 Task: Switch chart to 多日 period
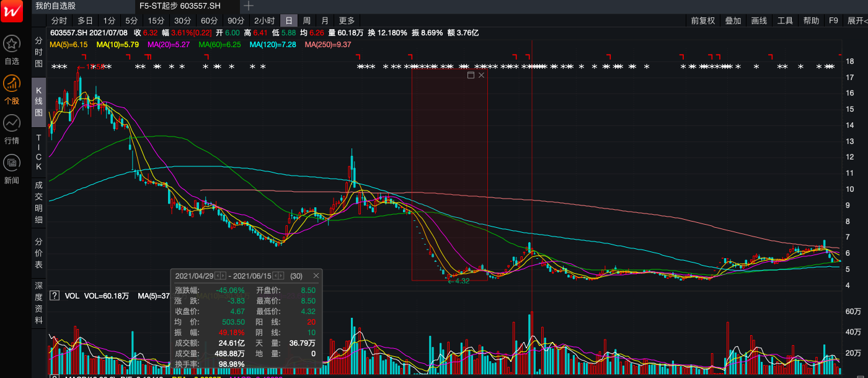[85, 20]
